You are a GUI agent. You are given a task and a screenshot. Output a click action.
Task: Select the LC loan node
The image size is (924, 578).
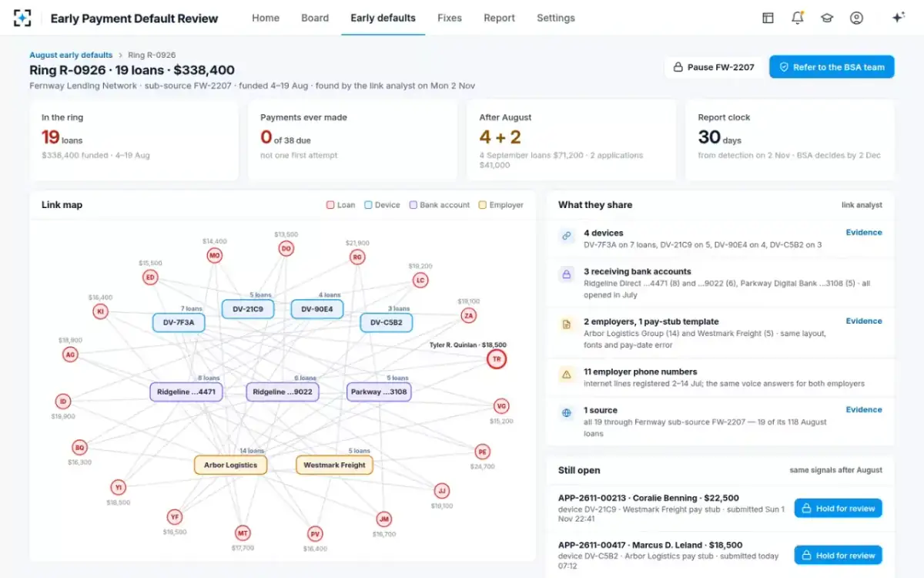(420, 280)
